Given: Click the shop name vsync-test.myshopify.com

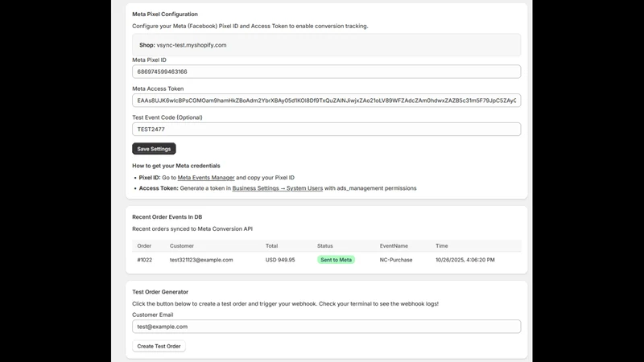Looking at the screenshot, I should (x=192, y=45).
